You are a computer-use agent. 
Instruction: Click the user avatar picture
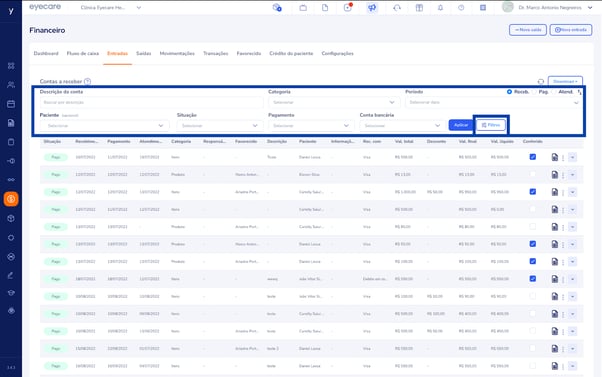pos(508,7)
